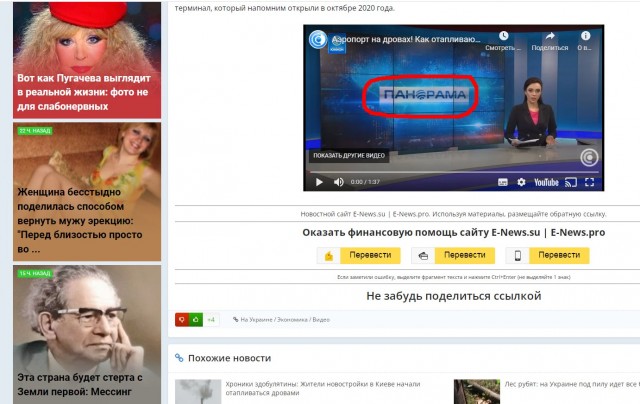The image size is (640, 404).
Task: Click the thumbs-down dislike button
Action: tap(182, 320)
